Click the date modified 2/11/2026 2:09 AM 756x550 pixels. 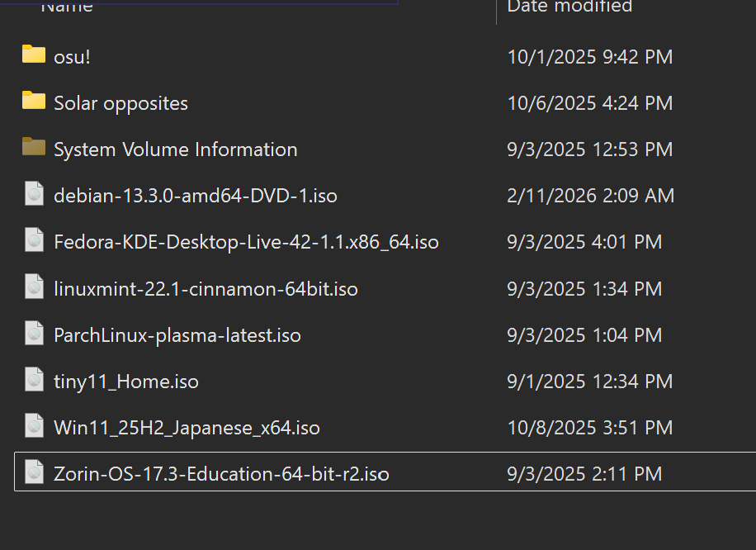click(591, 196)
